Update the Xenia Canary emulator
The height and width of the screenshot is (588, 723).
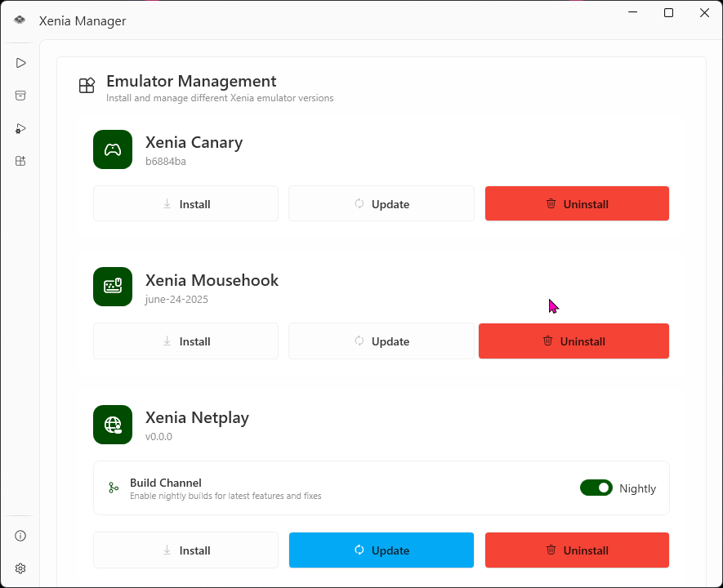[x=381, y=203]
